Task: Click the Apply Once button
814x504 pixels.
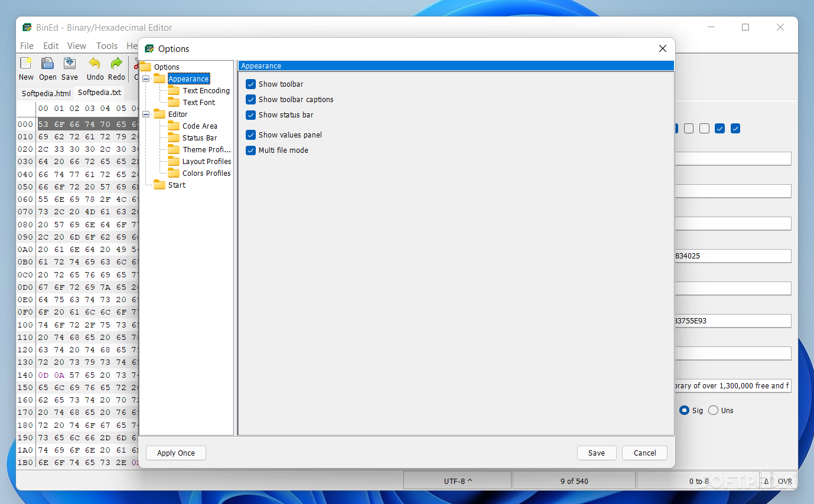Action: pos(176,453)
